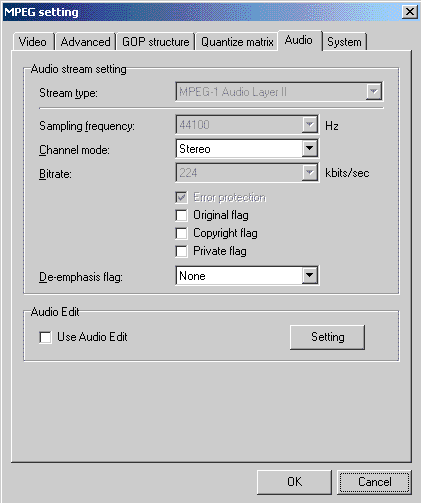
Task: Click the Audio tab
Action: pyautogui.click(x=299, y=40)
